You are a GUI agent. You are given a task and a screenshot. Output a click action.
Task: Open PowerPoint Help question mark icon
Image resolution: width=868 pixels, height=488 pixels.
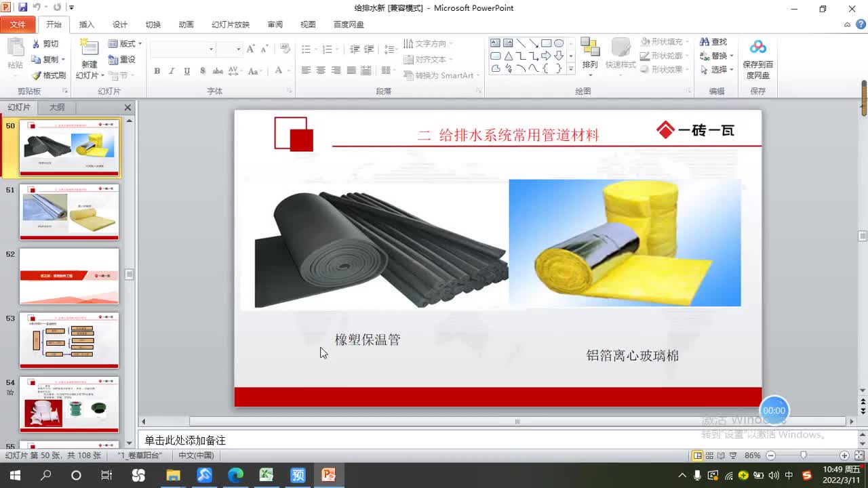tap(859, 24)
